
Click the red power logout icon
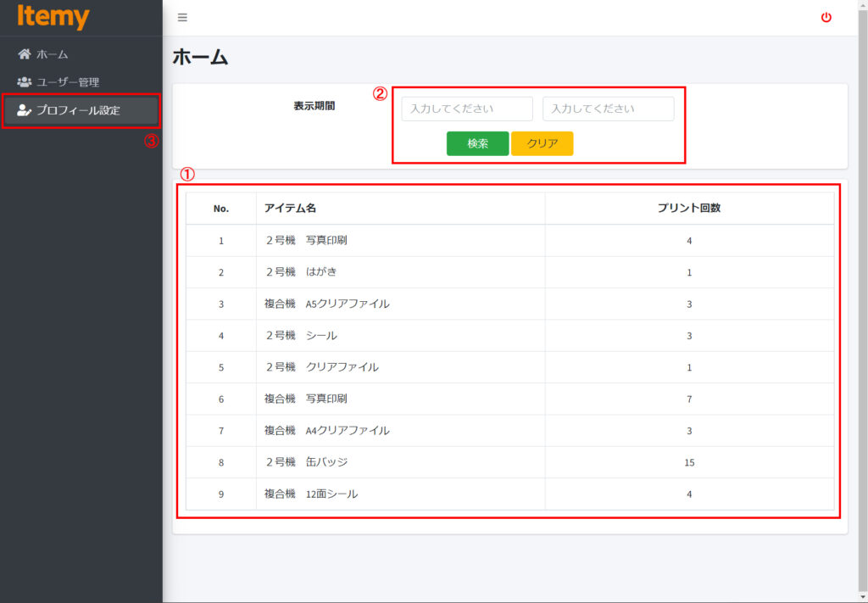coord(826,18)
